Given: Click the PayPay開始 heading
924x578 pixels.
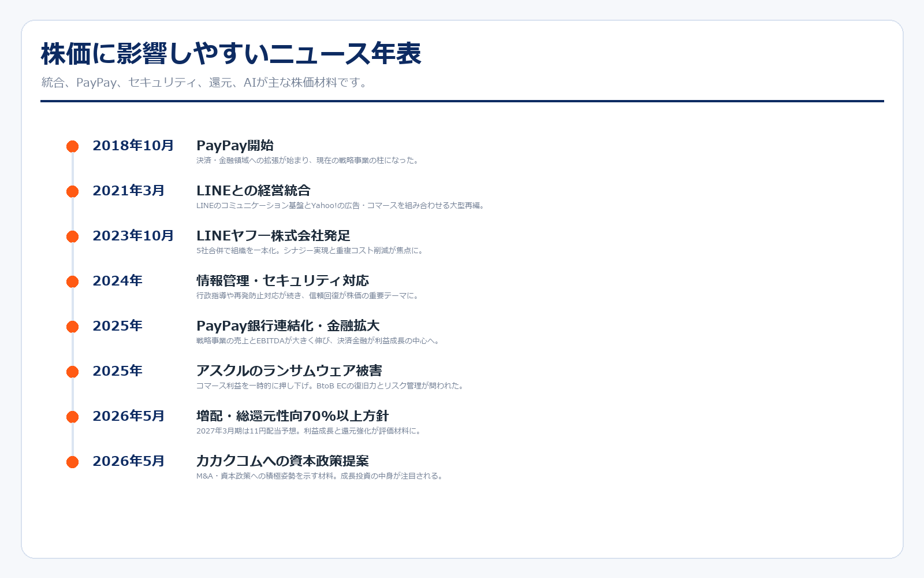Looking at the screenshot, I should pos(235,146).
